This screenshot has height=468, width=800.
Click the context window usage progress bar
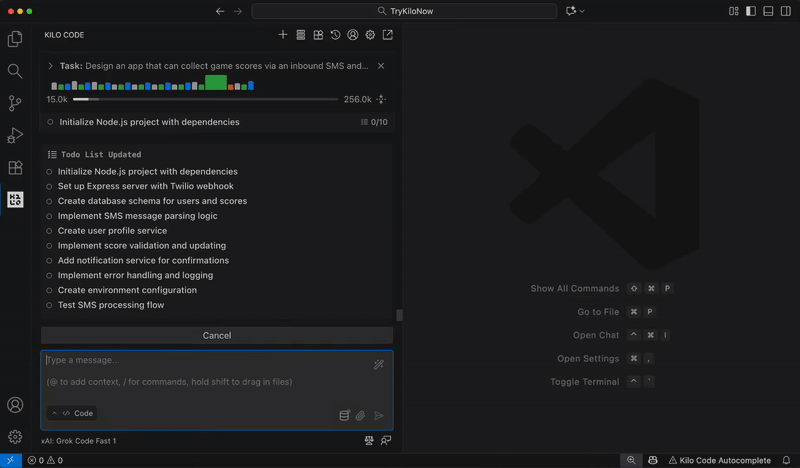coord(206,100)
